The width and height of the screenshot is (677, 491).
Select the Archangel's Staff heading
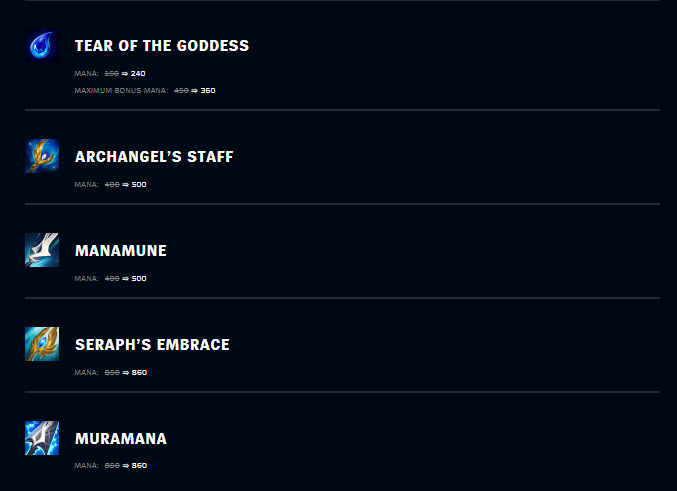[154, 156]
